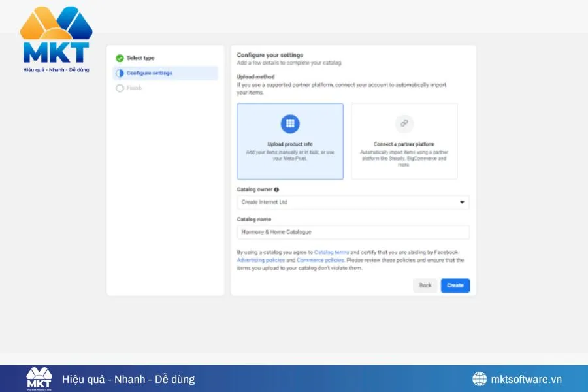
Task: Click the Configure settings half-filled progress icon
Action: coord(118,73)
